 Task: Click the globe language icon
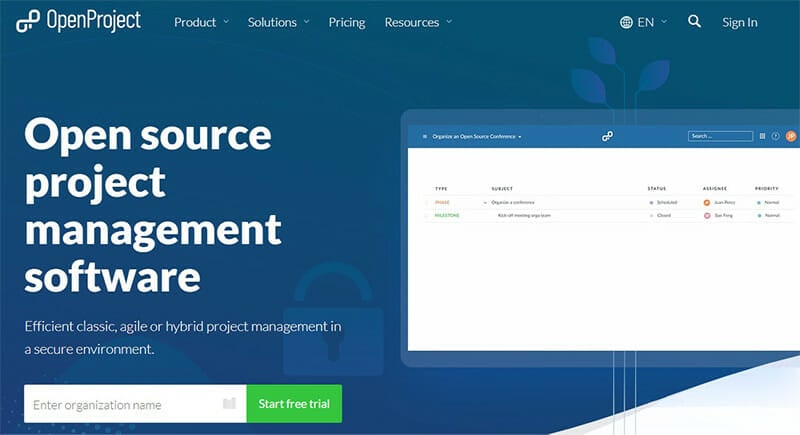click(626, 22)
